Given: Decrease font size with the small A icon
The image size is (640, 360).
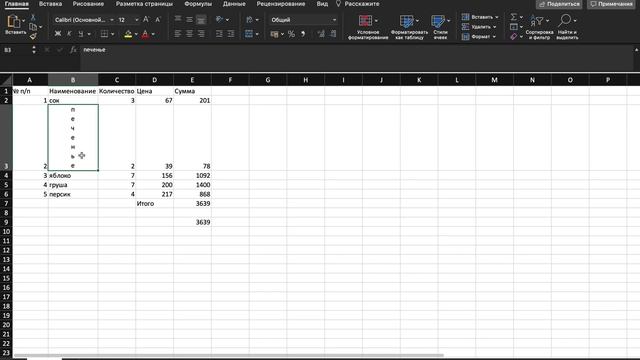Looking at the screenshot, I should (158, 20).
